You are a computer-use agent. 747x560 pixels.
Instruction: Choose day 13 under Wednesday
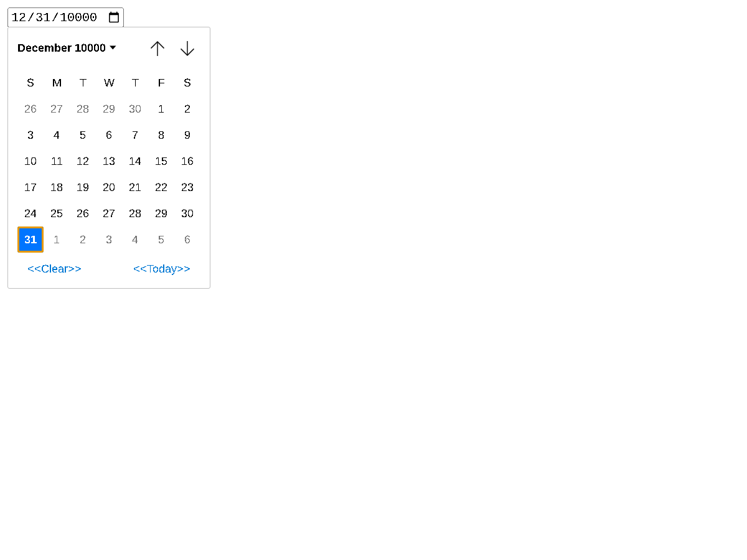click(x=109, y=161)
